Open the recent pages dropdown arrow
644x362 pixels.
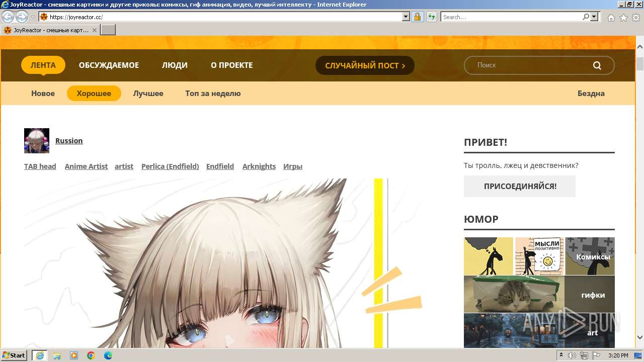(33, 17)
